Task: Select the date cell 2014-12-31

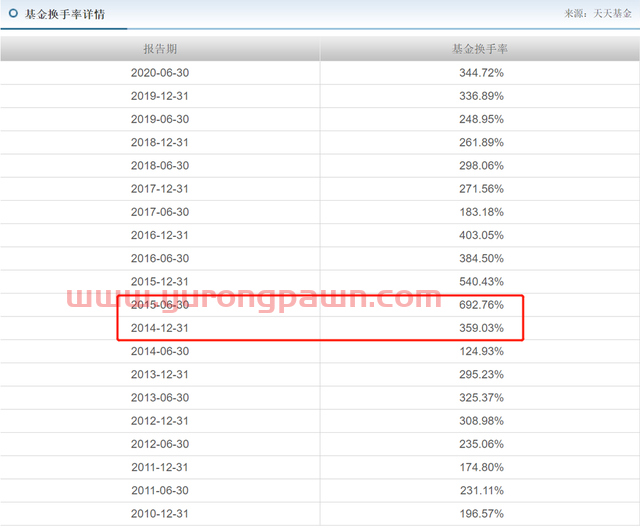Action: pyautogui.click(x=160, y=328)
